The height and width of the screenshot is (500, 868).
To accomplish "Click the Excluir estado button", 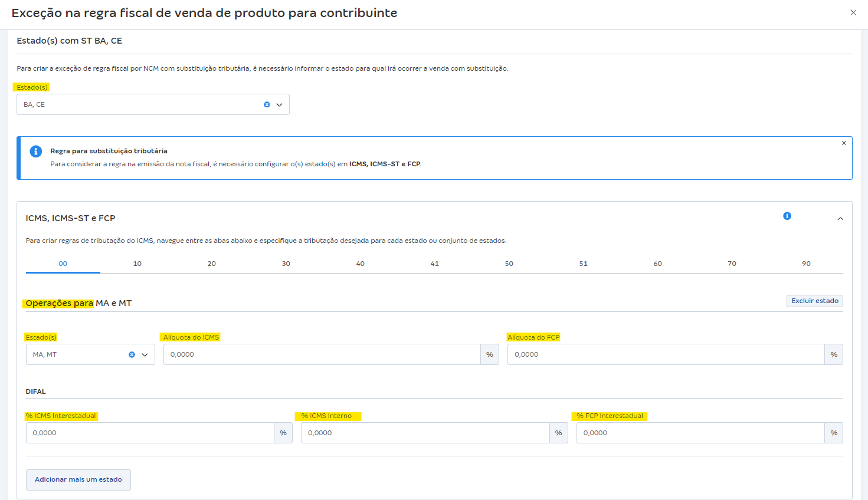I will click(814, 301).
